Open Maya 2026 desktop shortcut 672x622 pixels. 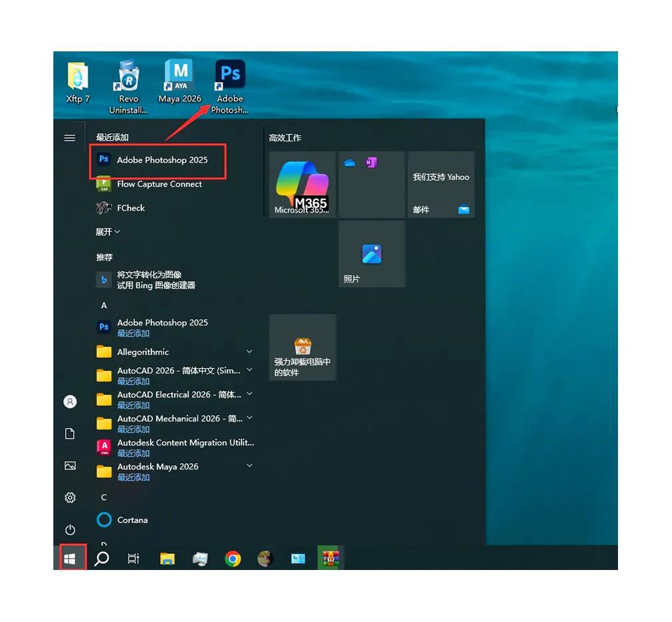coord(179,81)
